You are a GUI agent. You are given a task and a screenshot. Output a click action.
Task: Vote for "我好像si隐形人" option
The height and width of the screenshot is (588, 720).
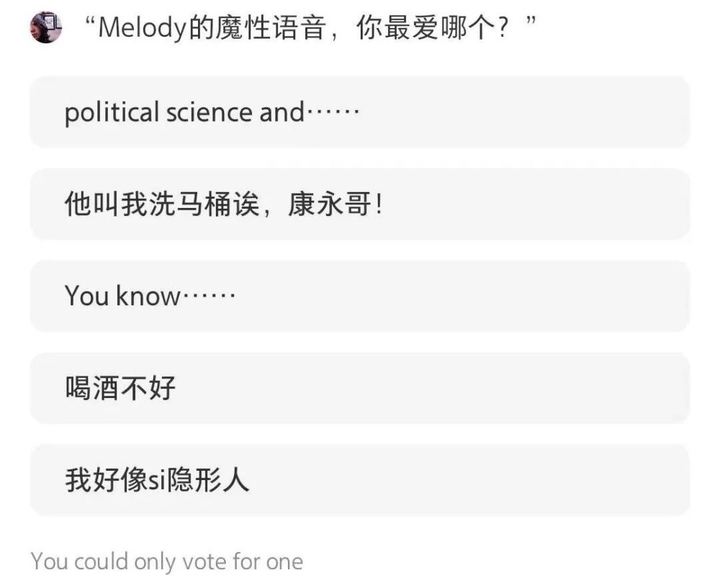(360, 479)
